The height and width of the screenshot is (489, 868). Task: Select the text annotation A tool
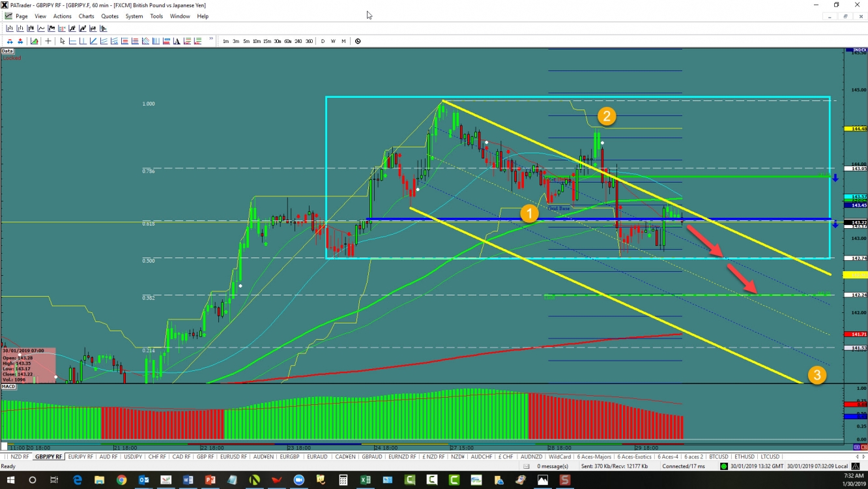point(177,41)
